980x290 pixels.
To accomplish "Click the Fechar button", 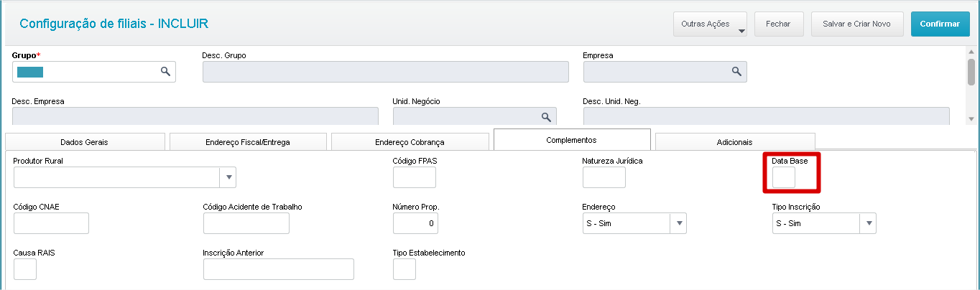I will (778, 24).
